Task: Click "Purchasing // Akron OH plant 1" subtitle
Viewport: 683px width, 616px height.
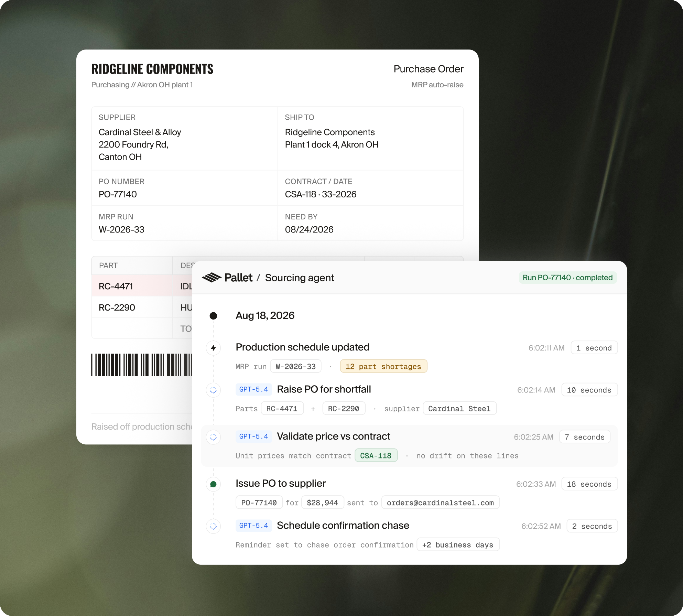Action: [142, 85]
